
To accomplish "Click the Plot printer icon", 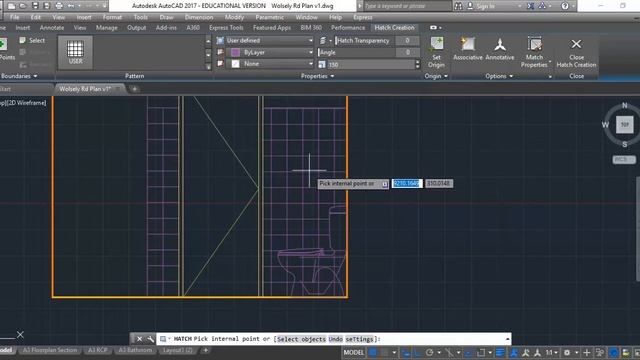I will coord(59,6).
